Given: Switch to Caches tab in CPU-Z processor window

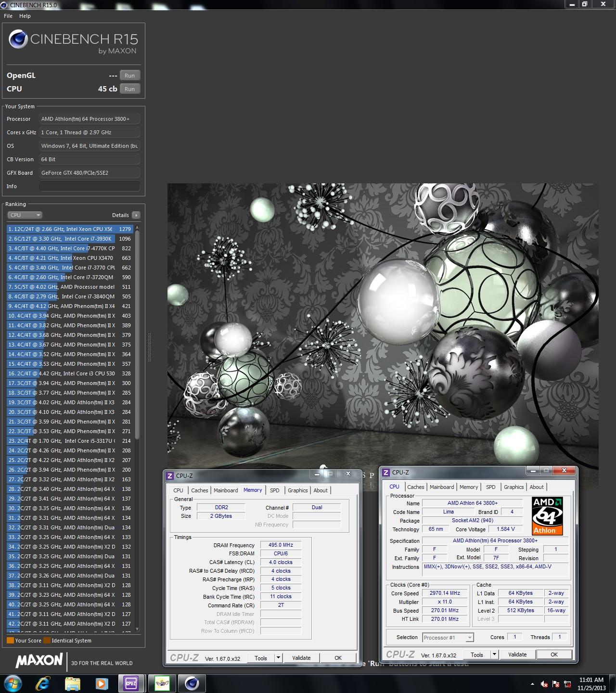Looking at the screenshot, I should [415, 487].
